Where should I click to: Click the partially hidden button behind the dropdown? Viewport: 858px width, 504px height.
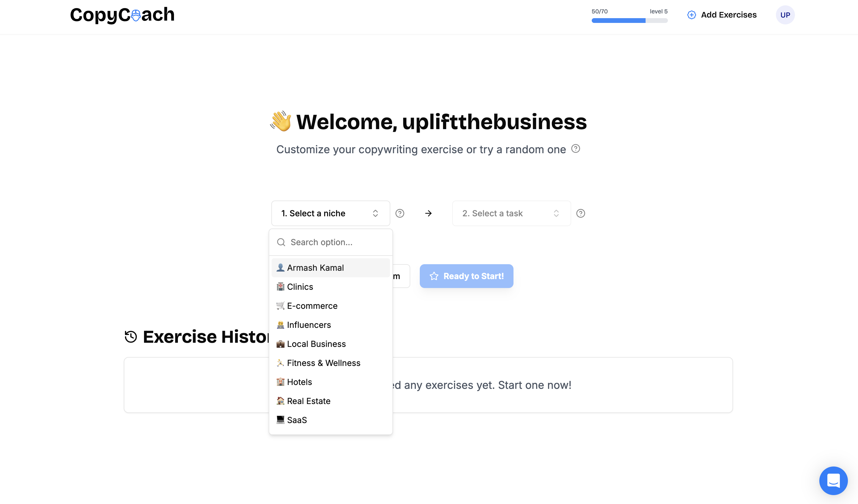pos(401,276)
